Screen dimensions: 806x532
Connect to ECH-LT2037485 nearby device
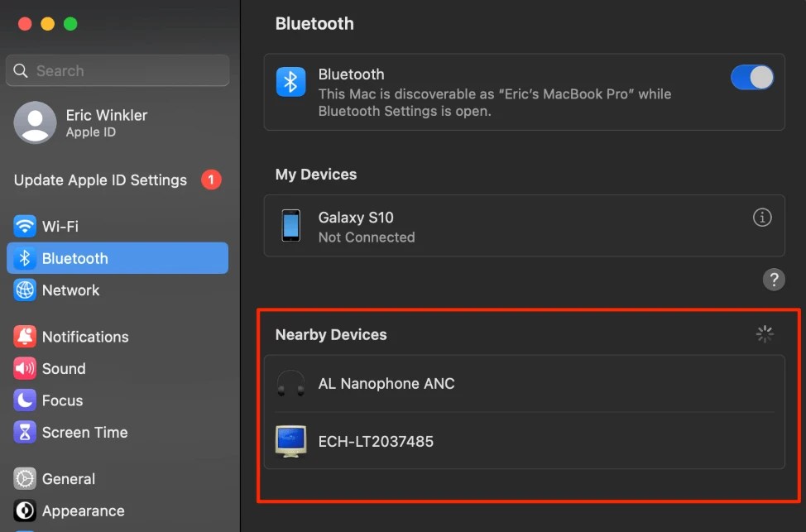point(376,441)
